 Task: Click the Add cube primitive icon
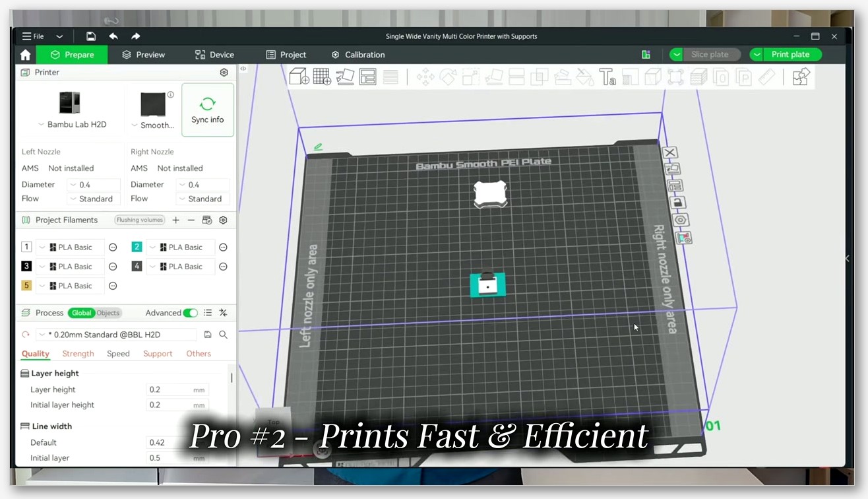[x=299, y=77]
